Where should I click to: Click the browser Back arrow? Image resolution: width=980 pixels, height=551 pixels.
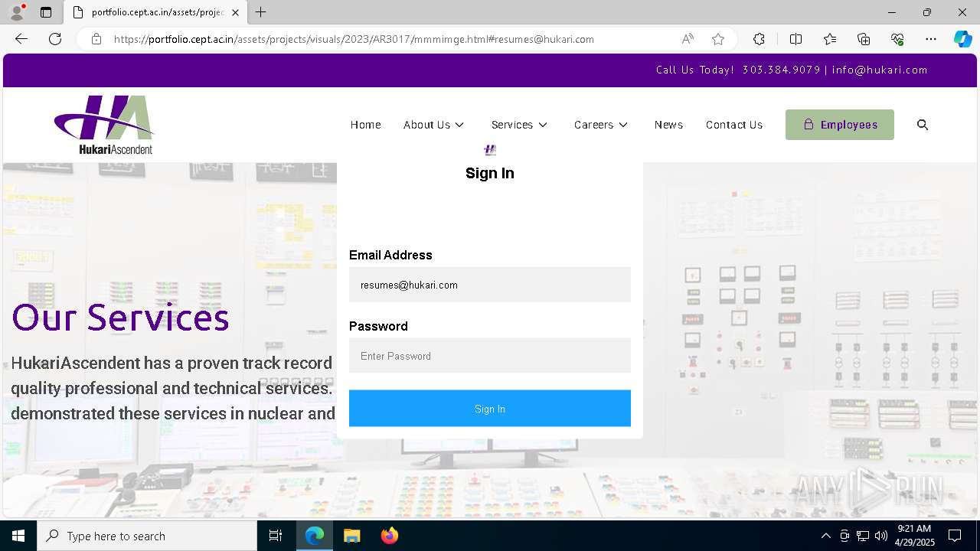(21, 39)
